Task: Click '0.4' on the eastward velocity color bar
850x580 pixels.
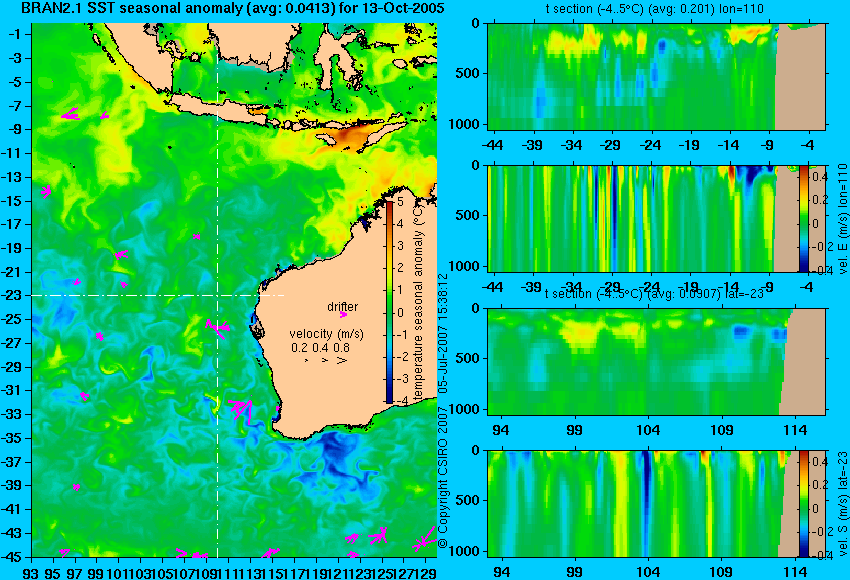Action: click(x=819, y=177)
